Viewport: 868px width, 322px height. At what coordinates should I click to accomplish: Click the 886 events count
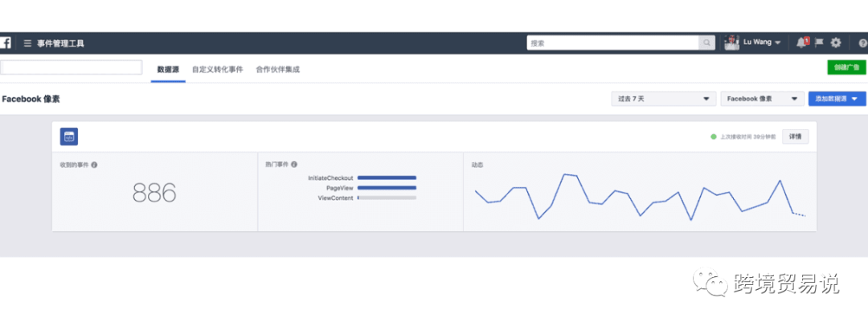coord(154,193)
